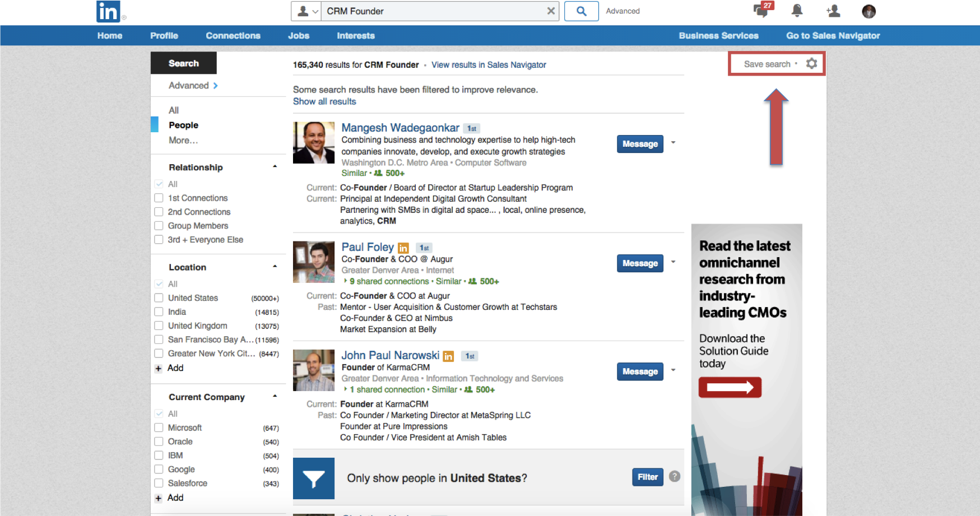Image resolution: width=980 pixels, height=516 pixels.
Task: Open the search settings gear icon
Action: click(811, 64)
